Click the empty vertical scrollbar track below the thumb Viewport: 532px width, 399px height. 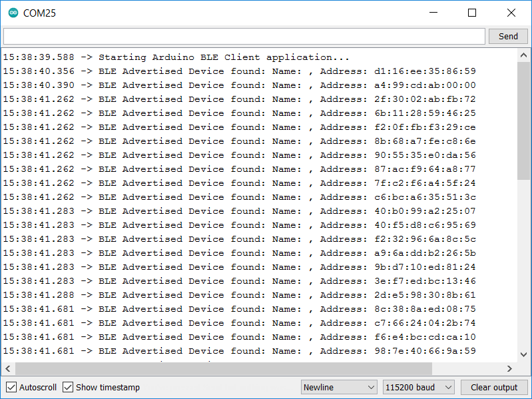(523, 266)
